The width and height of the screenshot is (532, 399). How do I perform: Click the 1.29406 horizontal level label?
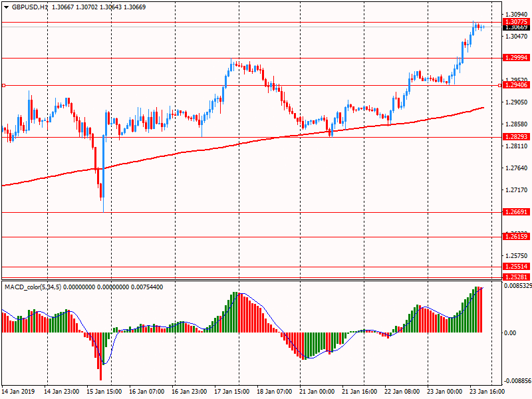click(516, 85)
